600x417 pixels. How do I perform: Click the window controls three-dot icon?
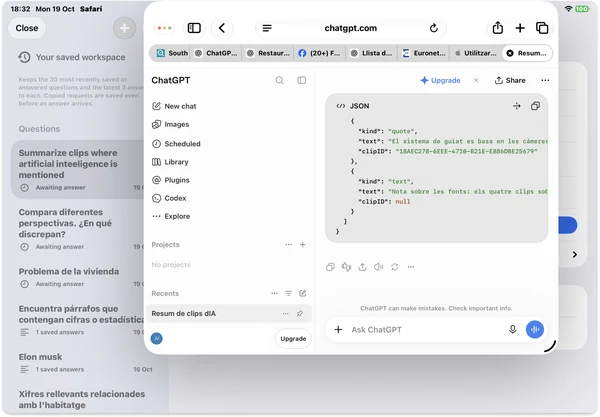(x=165, y=28)
